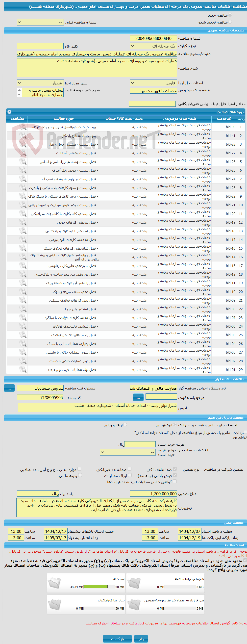Open view icon for row bld-17
The height and width of the screenshot is (644, 247).
coord(23,240)
